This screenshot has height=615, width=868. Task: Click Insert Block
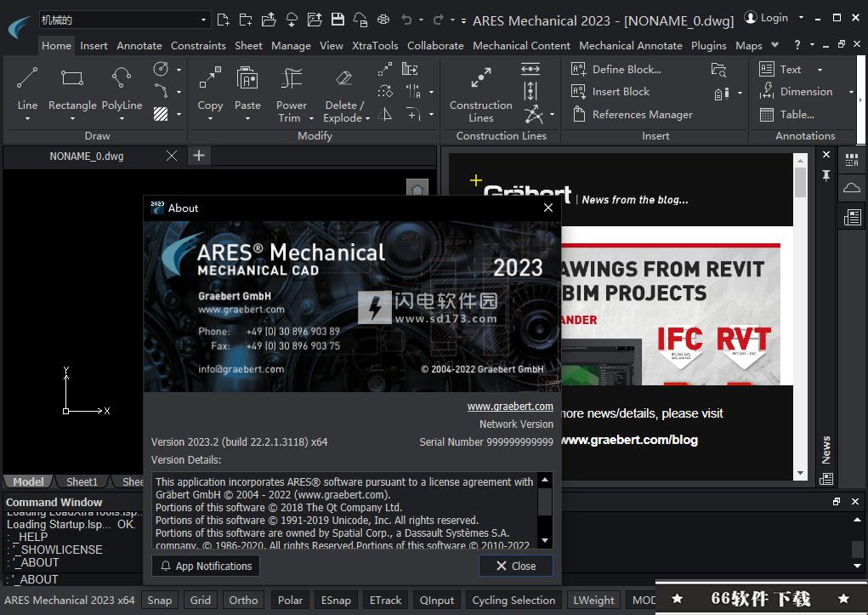(x=610, y=91)
